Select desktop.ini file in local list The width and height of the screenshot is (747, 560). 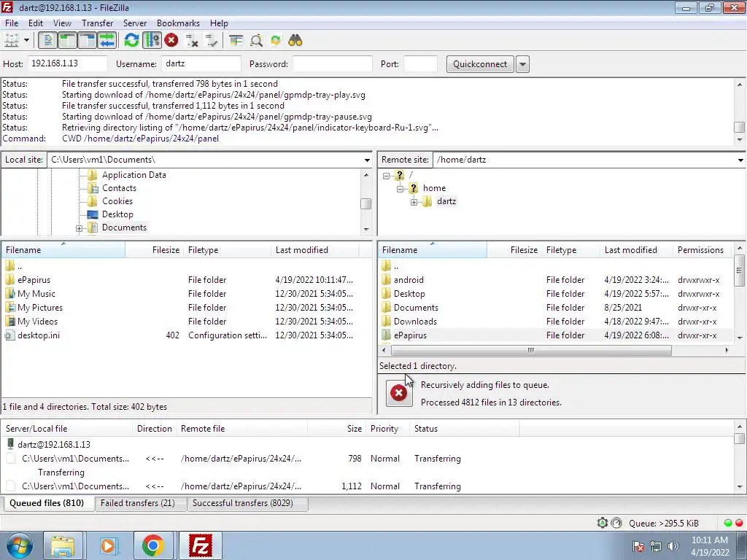39,335
